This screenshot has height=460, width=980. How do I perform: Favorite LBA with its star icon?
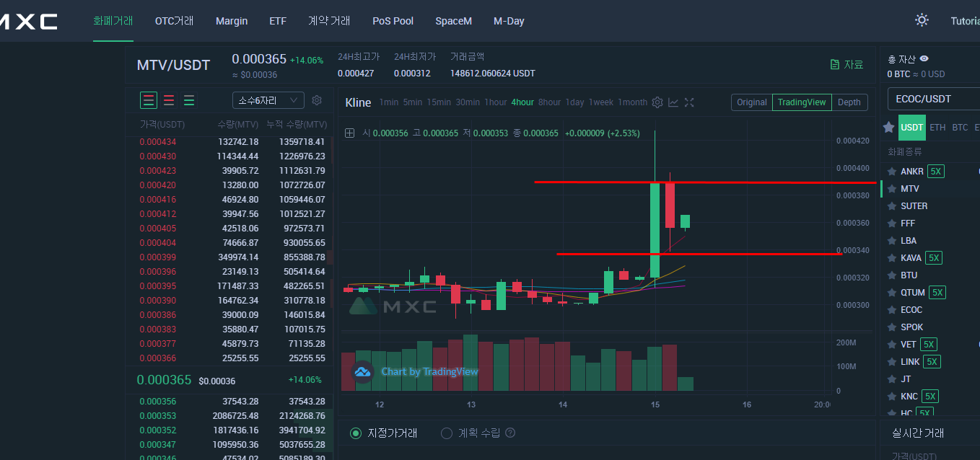pos(891,241)
